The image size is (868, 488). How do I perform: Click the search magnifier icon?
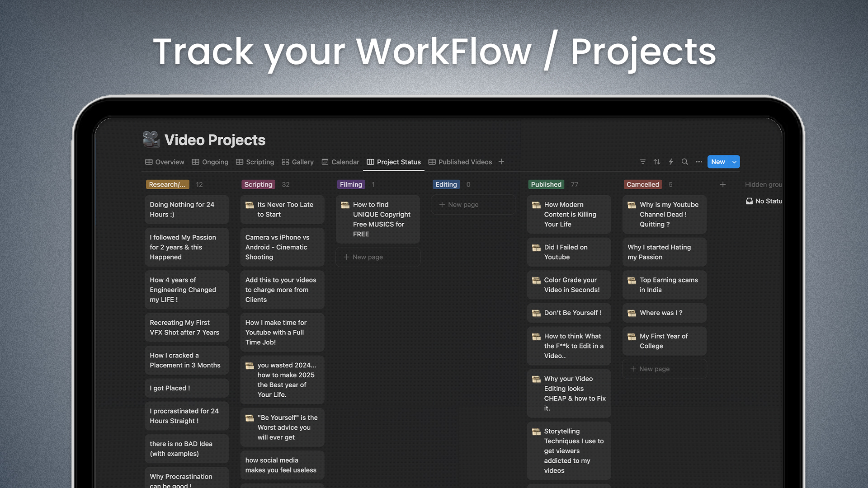coord(685,162)
